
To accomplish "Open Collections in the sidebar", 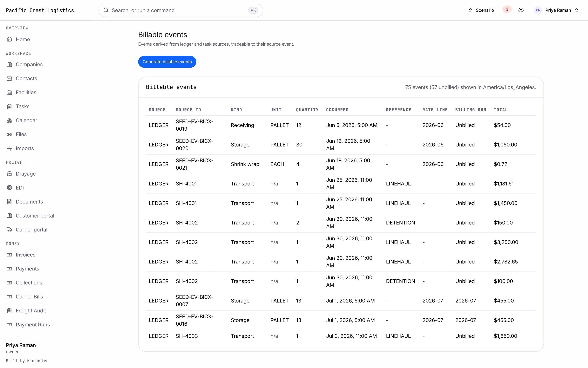I will pos(29,283).
